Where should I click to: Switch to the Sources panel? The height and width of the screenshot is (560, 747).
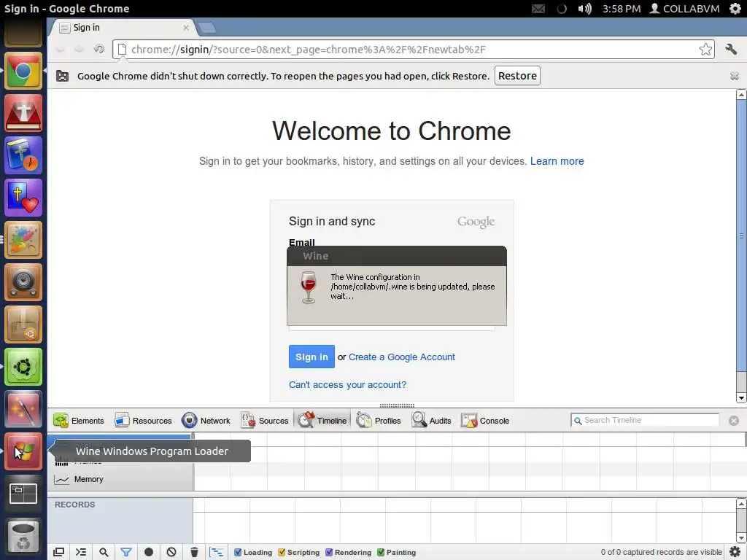264,421
